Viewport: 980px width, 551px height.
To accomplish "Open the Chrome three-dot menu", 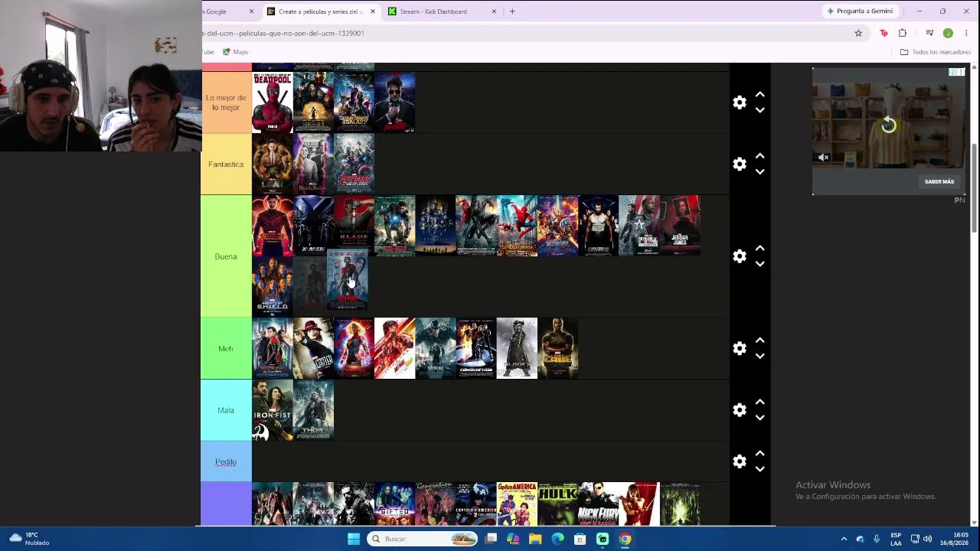I will click(966, 33).
